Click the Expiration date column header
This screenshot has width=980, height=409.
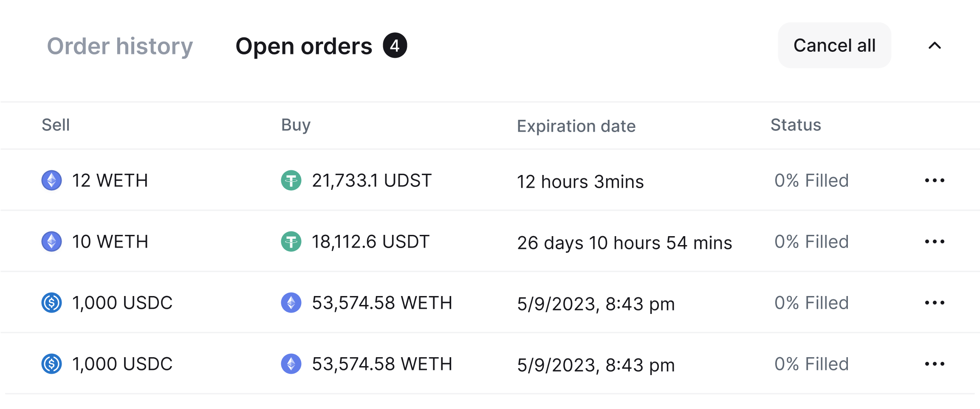click(x=576, y=126)
